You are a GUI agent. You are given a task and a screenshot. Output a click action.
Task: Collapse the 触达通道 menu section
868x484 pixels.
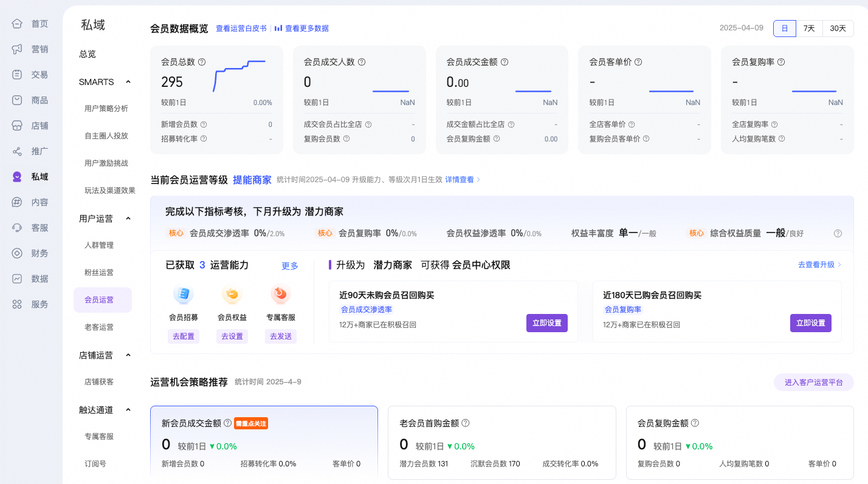(x=128, y=410)
